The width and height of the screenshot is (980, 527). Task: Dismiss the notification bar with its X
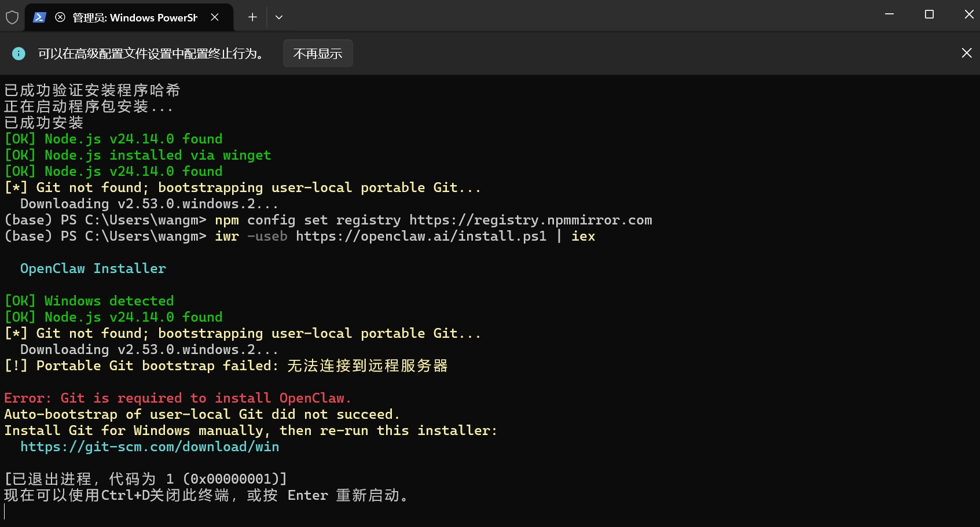click(966, 53)
